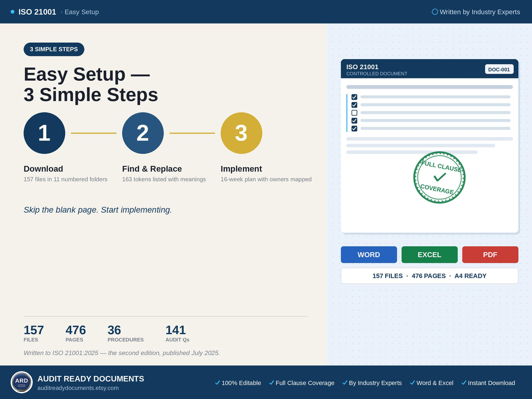The height and width of the screenshot is (399, 532).
Task: Click the WORD blue button
Action: click(369, 254)
